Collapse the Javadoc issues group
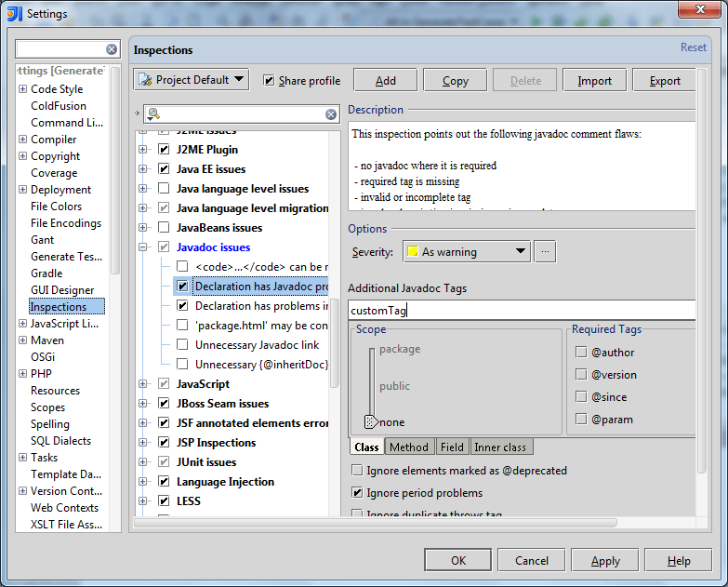 point(142,247)
